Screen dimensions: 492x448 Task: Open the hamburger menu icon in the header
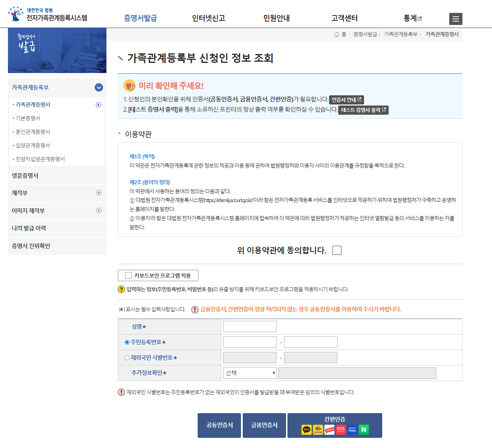click(456, 19)
